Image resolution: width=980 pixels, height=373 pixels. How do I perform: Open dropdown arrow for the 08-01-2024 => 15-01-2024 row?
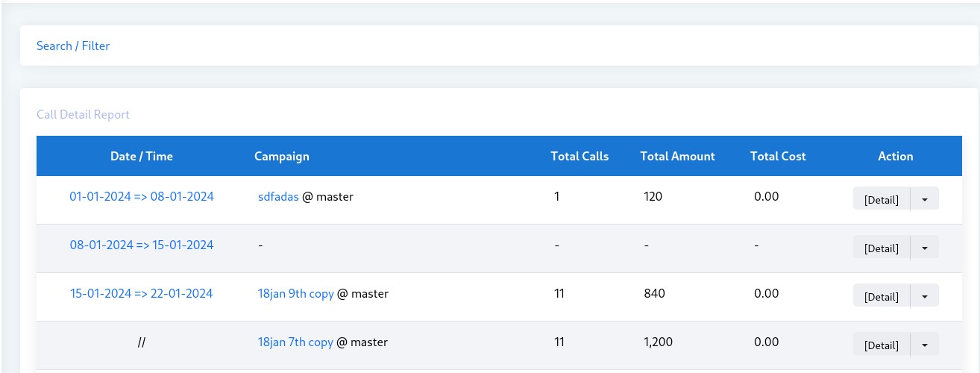pos(925,248)
